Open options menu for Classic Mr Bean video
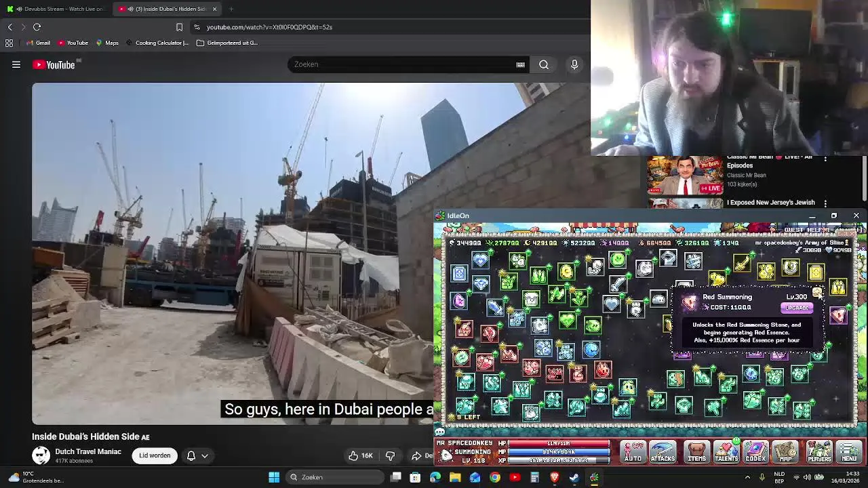The height and width of the screenshot is (488, 868). click(825, 159)
